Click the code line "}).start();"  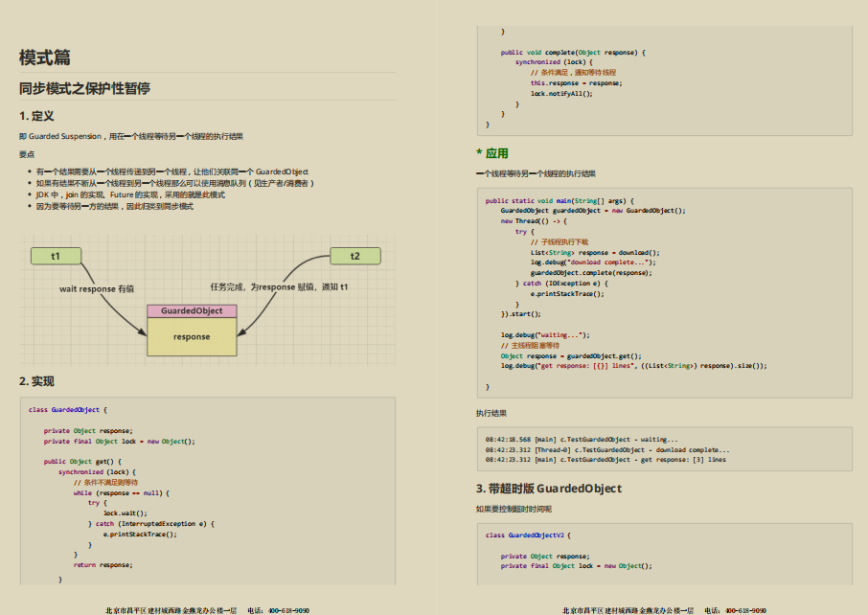[521, 314]
